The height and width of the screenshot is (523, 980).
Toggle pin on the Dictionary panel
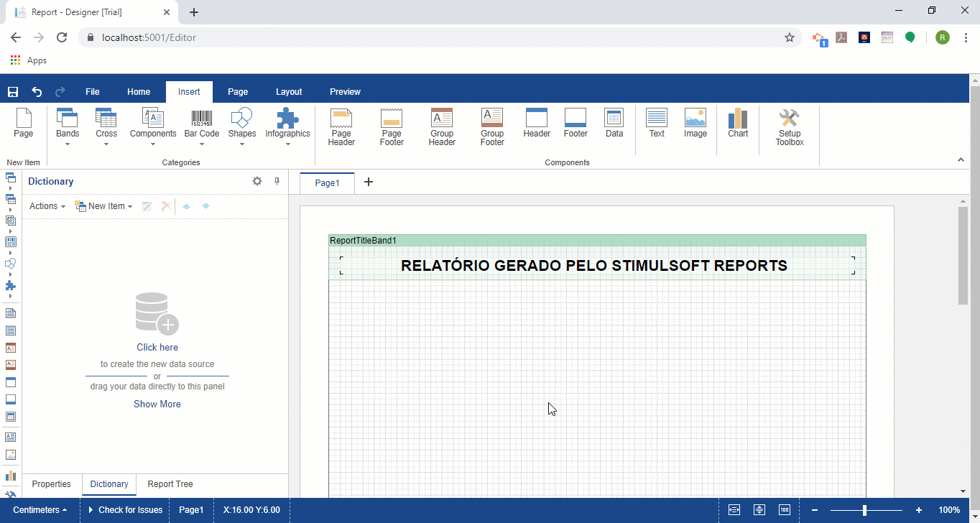click(277, 182)
